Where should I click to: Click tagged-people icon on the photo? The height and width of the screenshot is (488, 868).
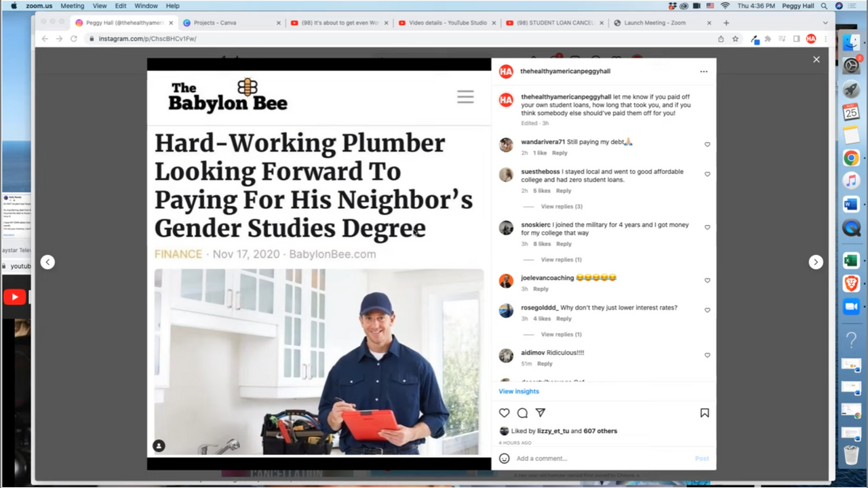tap(159, 446)
